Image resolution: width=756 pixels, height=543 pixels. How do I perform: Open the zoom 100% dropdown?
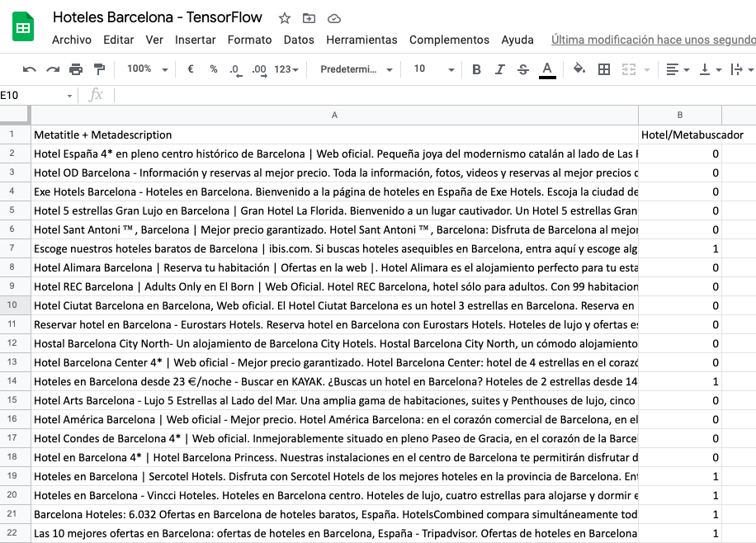click(x=147, y=69)
